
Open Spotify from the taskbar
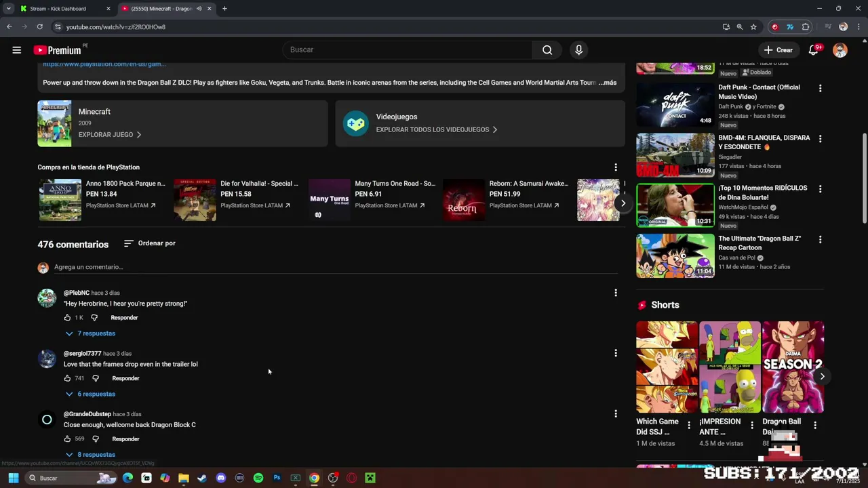click(x=258, y=478)
